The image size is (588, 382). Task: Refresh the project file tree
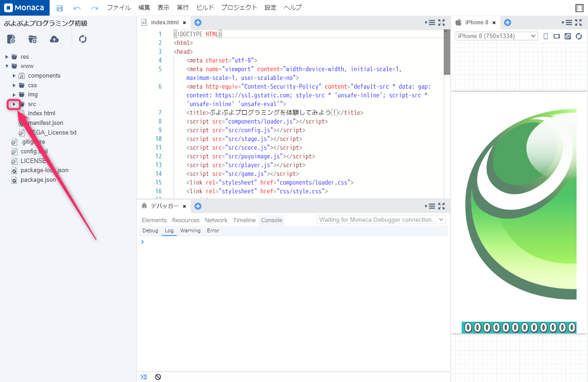tap(83, 39)
